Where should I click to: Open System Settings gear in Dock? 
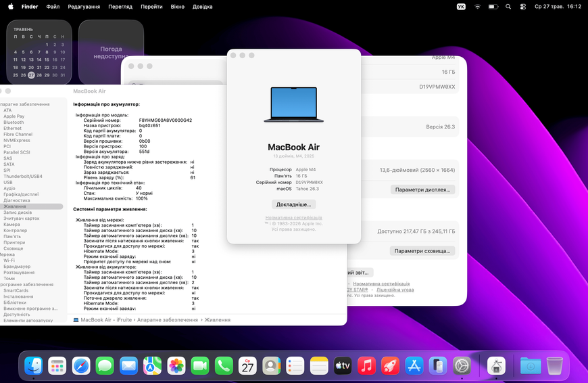[462, 365]
